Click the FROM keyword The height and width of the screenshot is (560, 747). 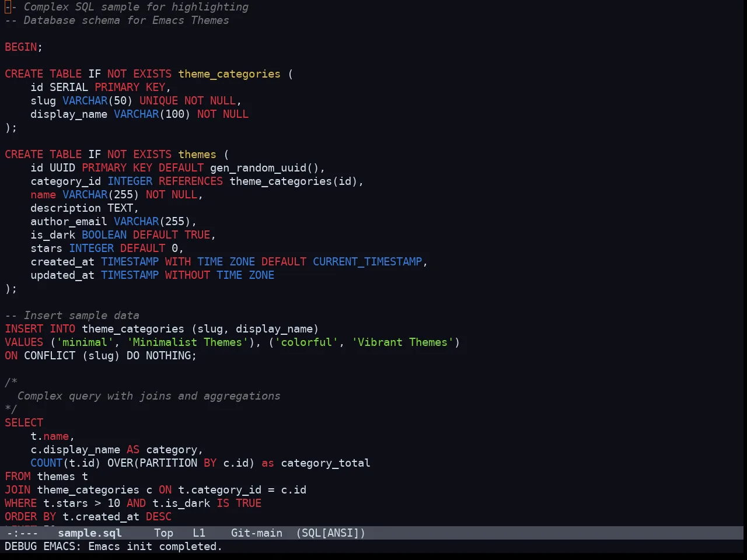18,477
